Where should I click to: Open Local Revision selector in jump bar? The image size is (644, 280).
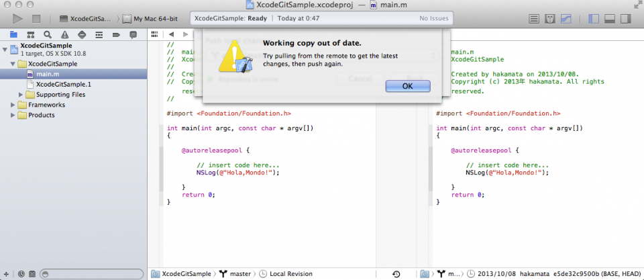[x=289, y=274]
